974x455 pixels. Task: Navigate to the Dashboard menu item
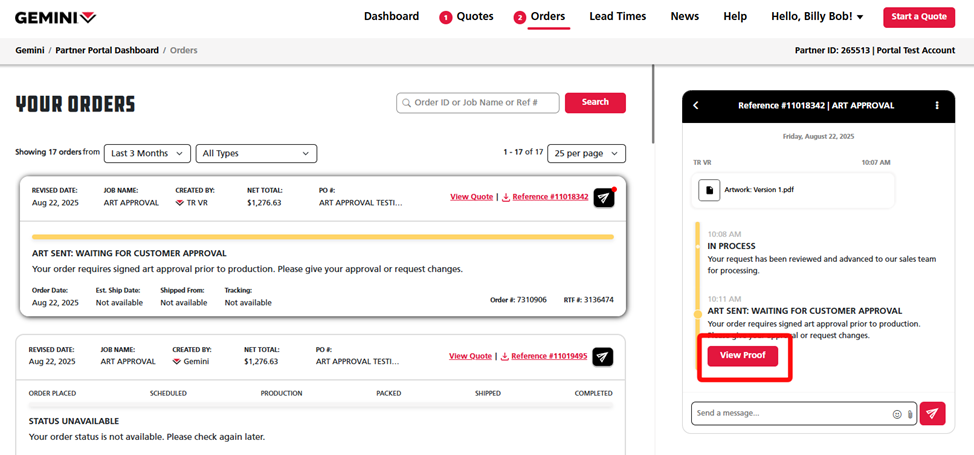click(391, 17)
